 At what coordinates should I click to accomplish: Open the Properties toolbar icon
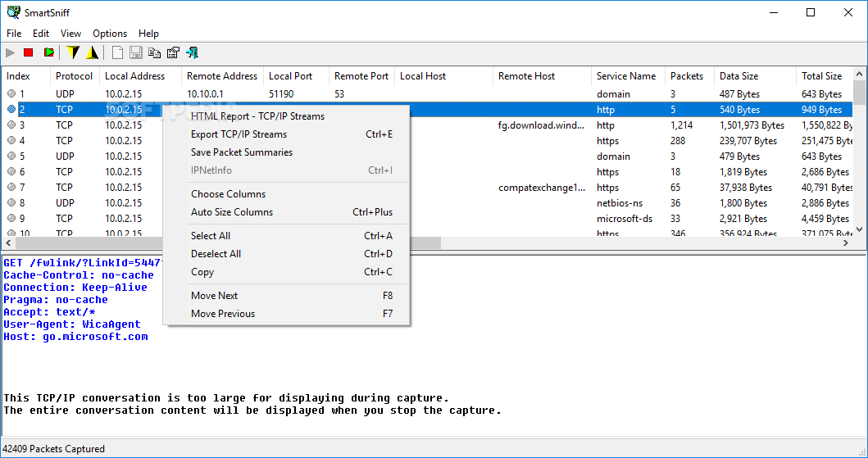173,52
